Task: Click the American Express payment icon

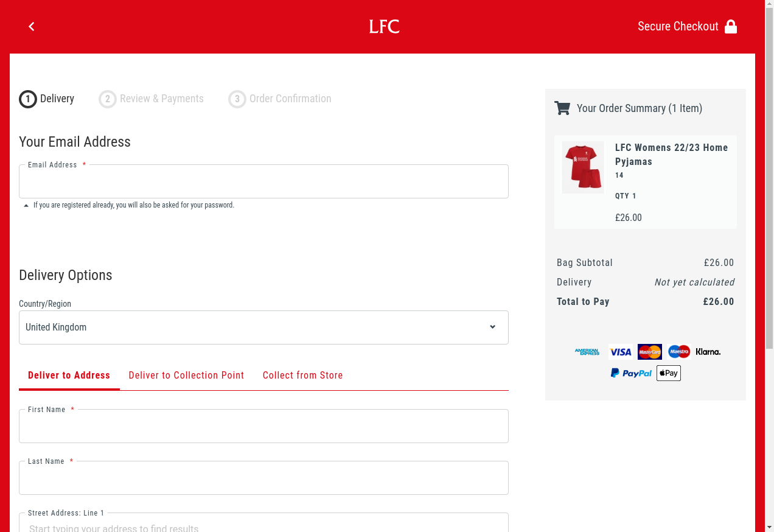Action: (x=587, y=352)
